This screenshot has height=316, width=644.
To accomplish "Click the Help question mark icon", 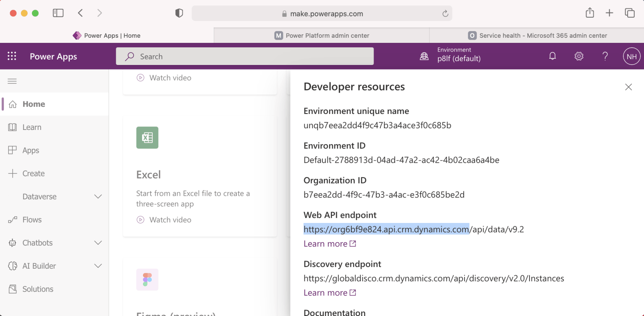I will 605,56.
